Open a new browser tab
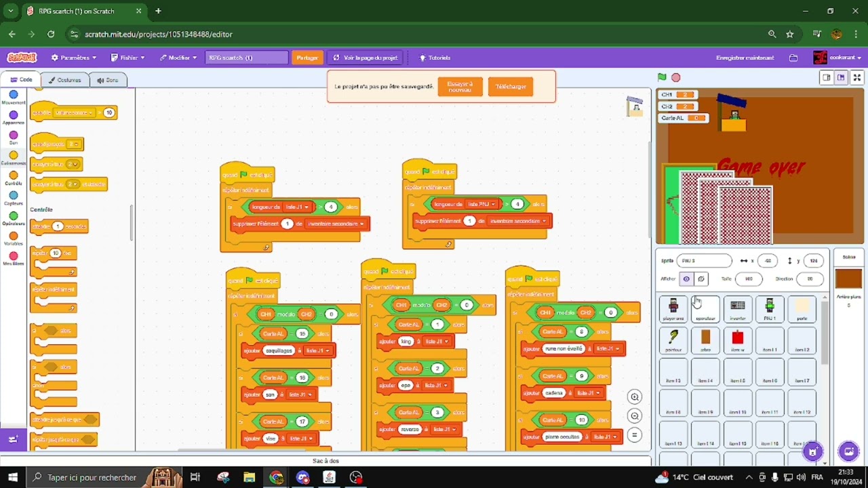 tap(158, 11)
